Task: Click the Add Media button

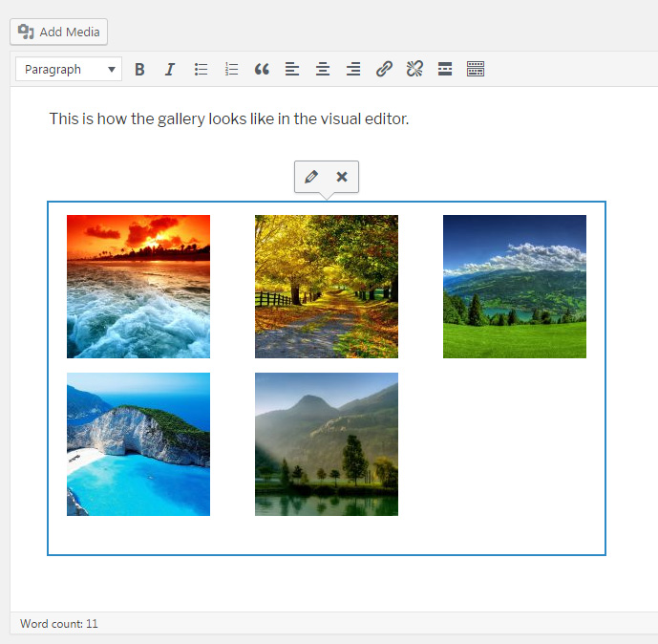Action: (x=59, y=32)
